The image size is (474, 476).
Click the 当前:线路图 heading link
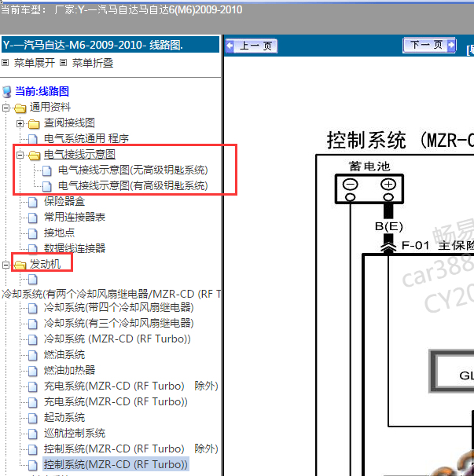[x=42, y=91]
